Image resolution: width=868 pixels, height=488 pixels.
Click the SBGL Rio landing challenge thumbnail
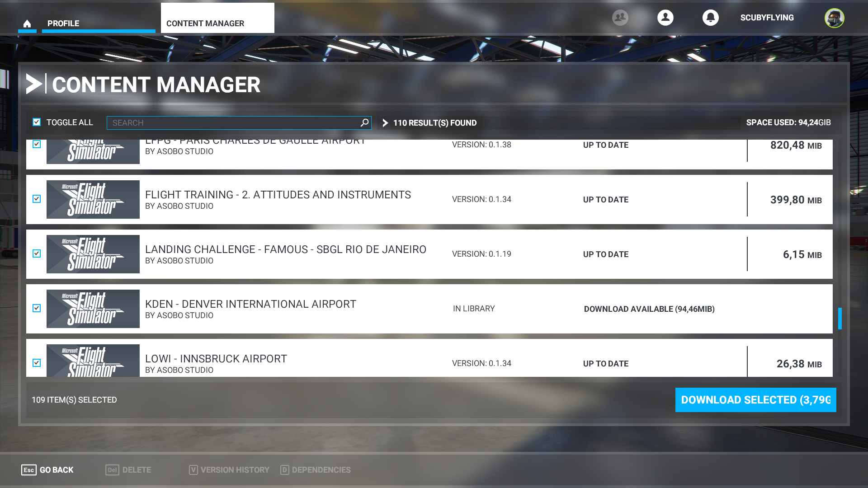pos(93,254)
